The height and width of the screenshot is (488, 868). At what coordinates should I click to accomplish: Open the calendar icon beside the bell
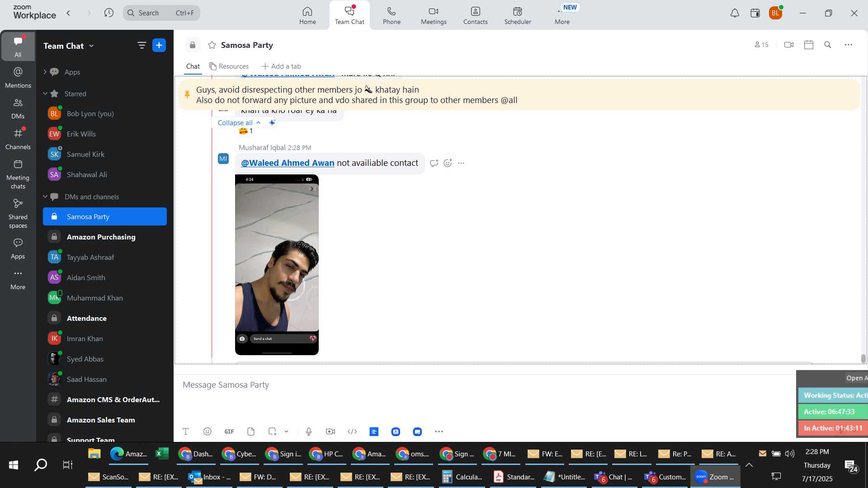755,13
